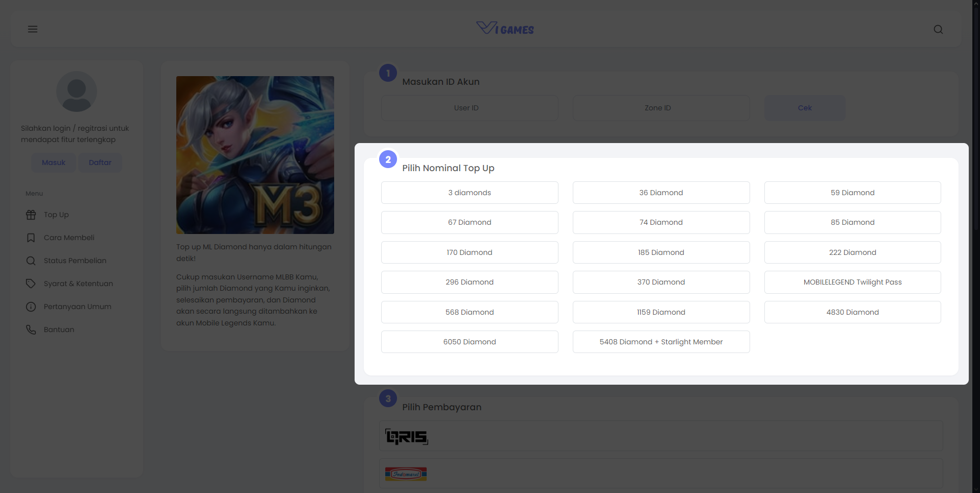Viewport: 980px width, 493px height.
Task: Select the 59 Diamond option
Action: (x=853, y=193)
